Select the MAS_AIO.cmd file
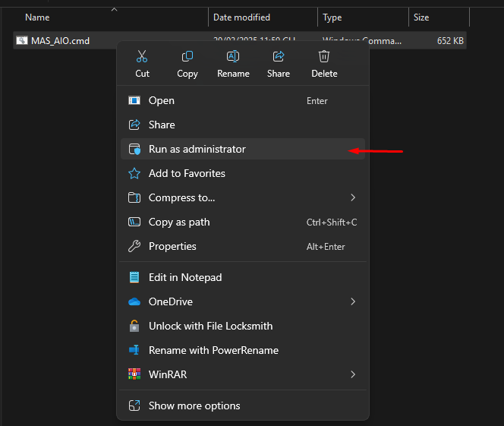504x426 pixels. 61,40
